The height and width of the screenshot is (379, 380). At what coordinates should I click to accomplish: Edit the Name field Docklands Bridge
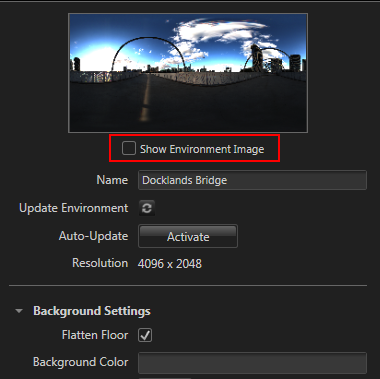click(x=252, y=180)
